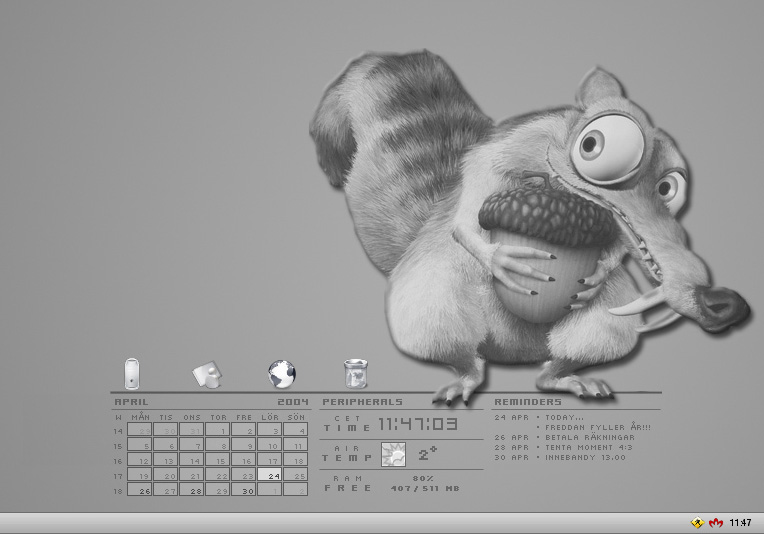Image resolution: width=764 pixels, height=534 pixels.
Task: Select highlighted day 24 in calendar
Action: pos(269,474)
